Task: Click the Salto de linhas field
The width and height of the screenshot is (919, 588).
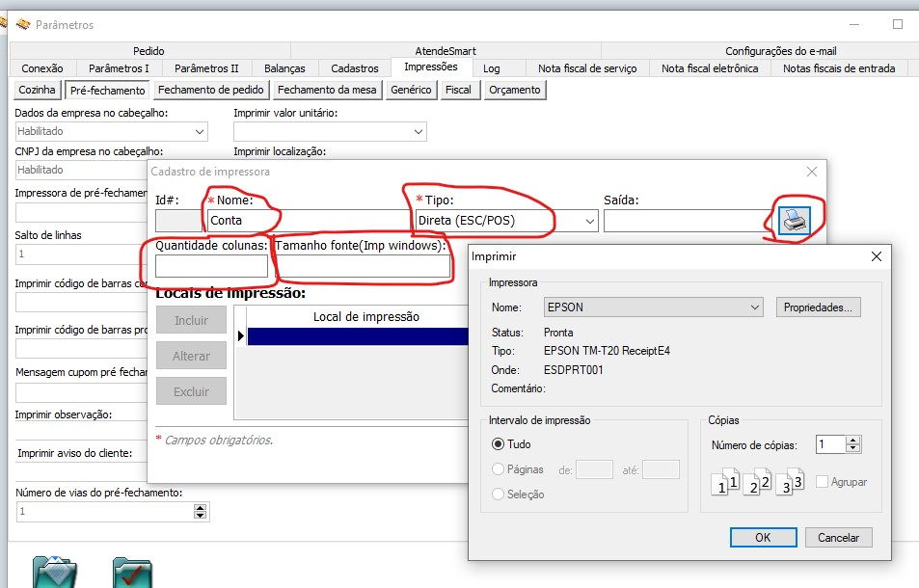Action: click(x=81, y=254)
